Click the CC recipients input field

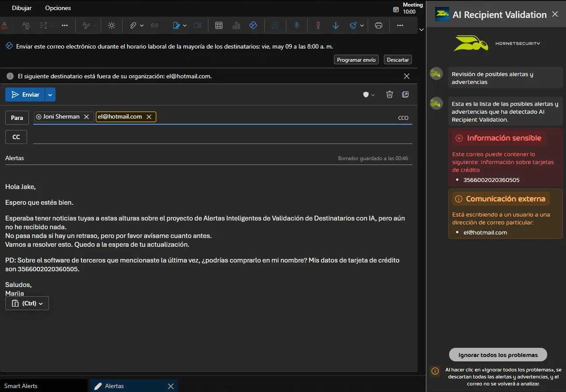point(222,137)
